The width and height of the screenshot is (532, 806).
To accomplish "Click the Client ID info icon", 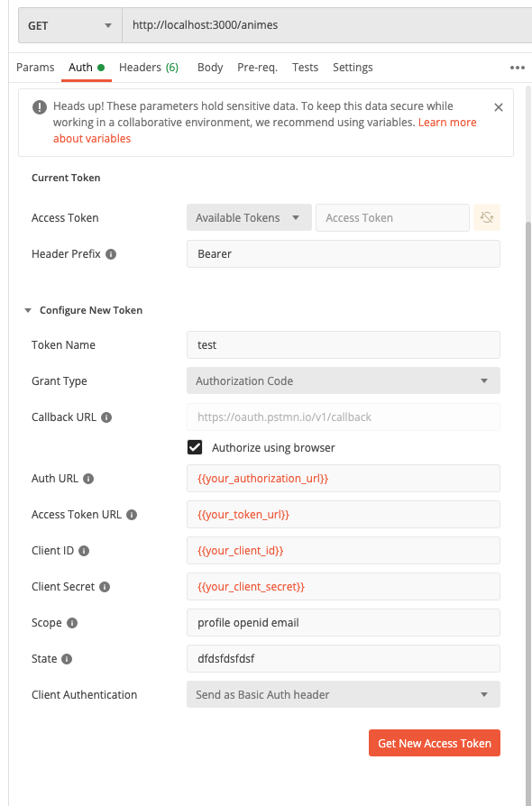I will (84, 551).
